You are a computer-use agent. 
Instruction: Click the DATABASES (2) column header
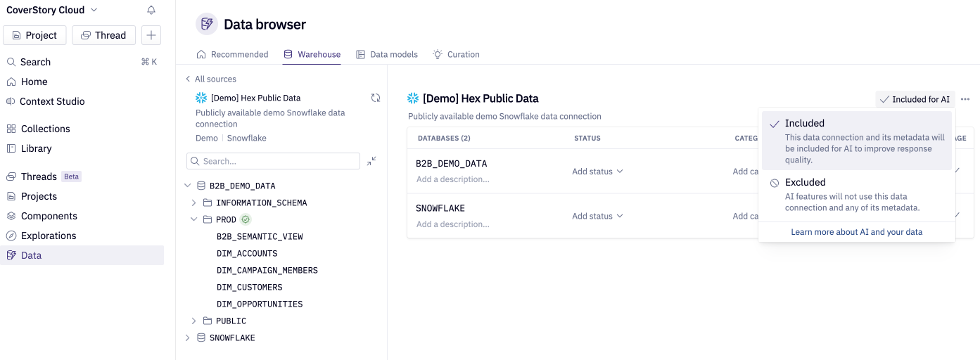coord(444,139)
